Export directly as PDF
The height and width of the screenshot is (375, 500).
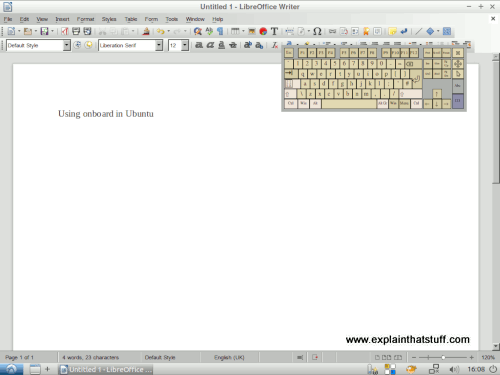click(x=65, y=31)
